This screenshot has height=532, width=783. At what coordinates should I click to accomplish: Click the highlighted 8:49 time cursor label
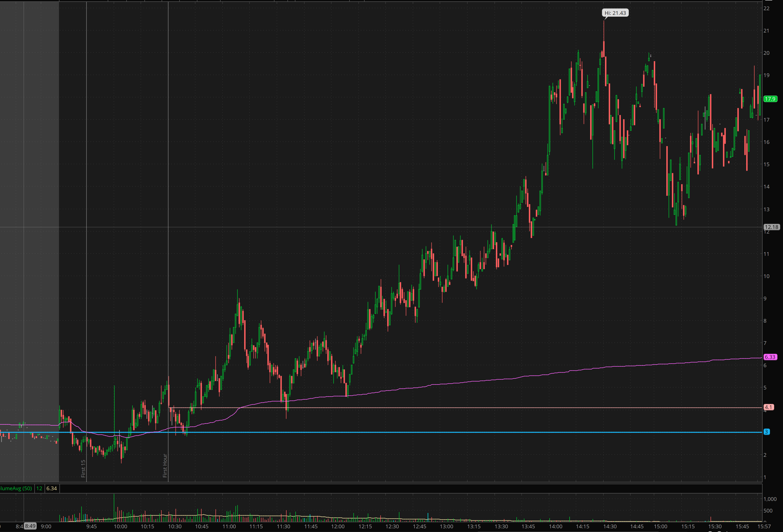(30, 526)
